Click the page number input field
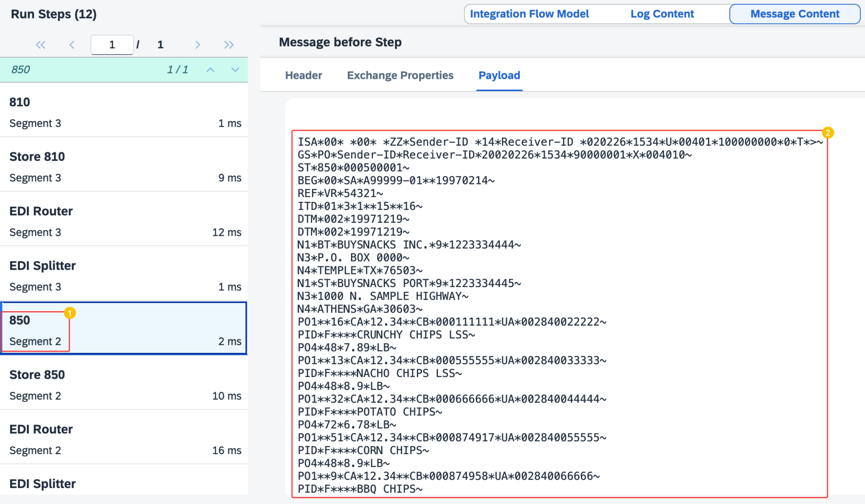This screenshot has width=865, height=504. point(112,44)
